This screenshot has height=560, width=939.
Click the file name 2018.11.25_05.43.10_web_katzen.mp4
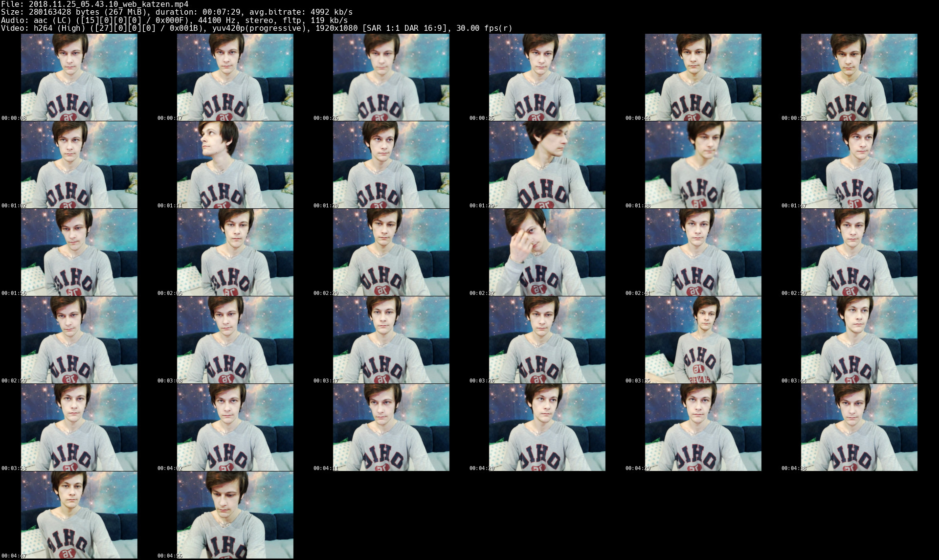[109, 4]
